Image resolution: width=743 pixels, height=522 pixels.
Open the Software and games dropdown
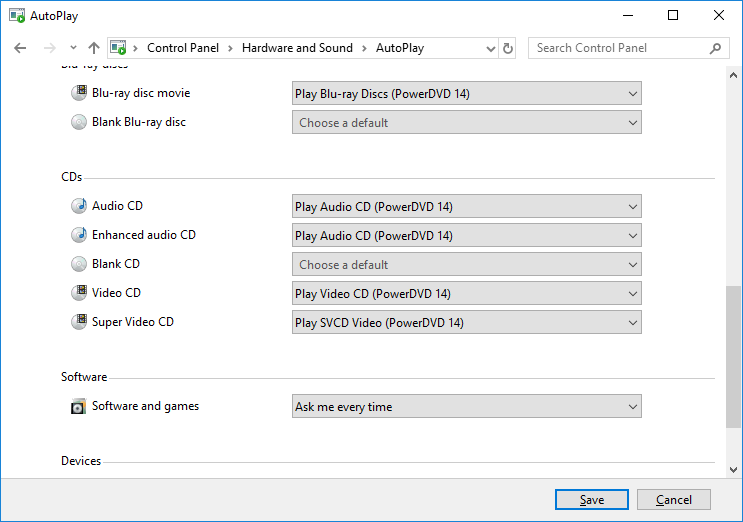click(x=467, y=406)
